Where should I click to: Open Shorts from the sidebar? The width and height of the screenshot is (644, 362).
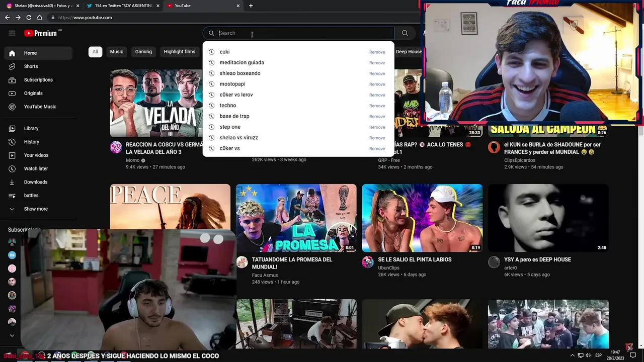37,66
